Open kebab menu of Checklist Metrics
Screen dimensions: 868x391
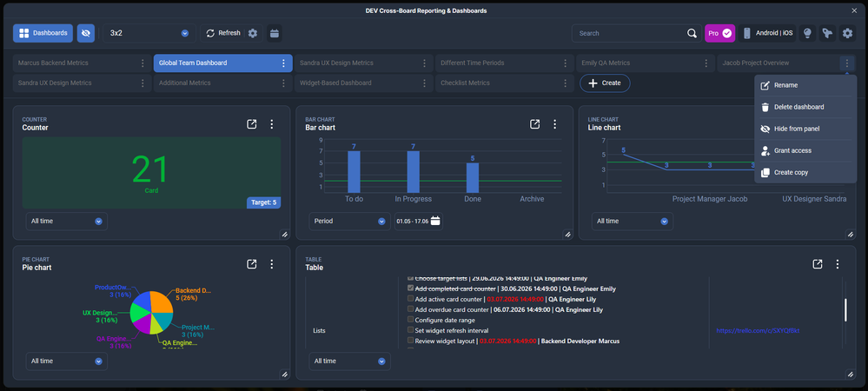(x=565, y=83)
